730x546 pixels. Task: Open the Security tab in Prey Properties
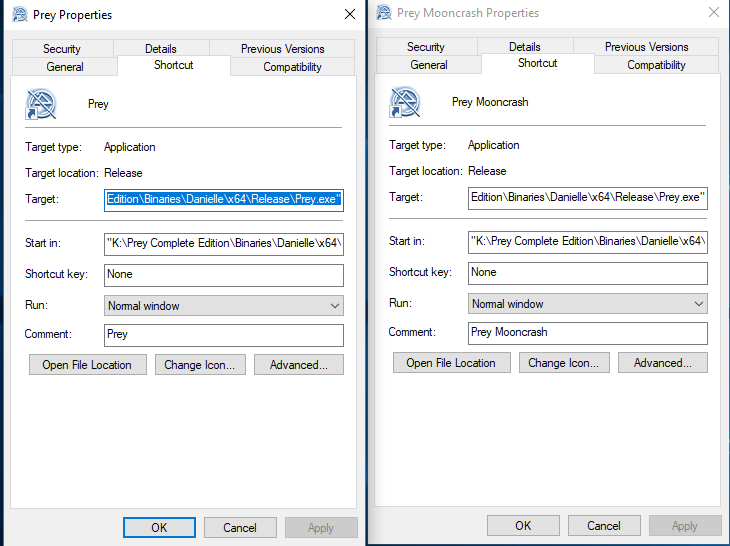click(x=62, y=49)
